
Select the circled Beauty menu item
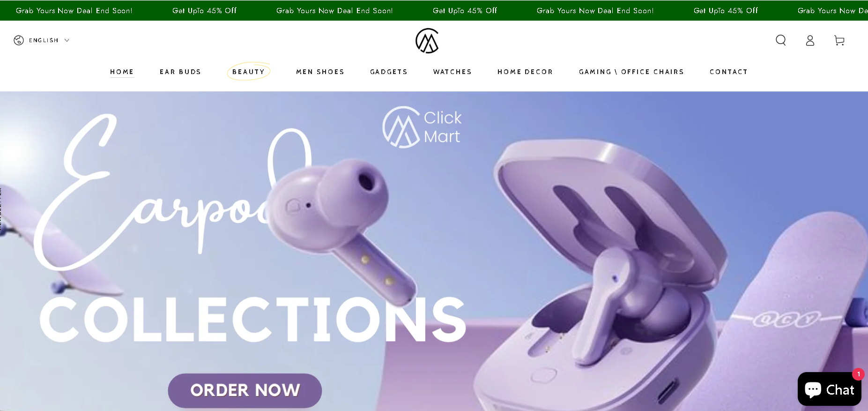pyautogui.click(x=249, y=72)
